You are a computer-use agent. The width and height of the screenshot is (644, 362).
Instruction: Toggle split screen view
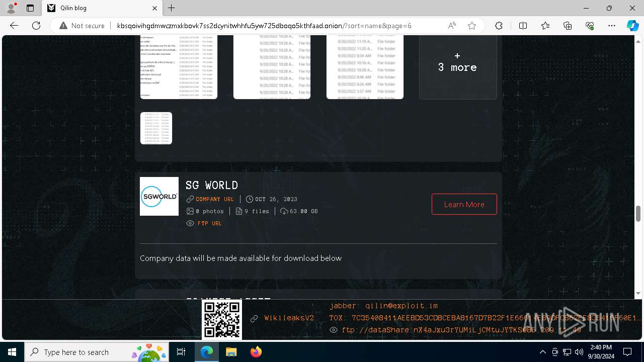click(x=523, y=26)
